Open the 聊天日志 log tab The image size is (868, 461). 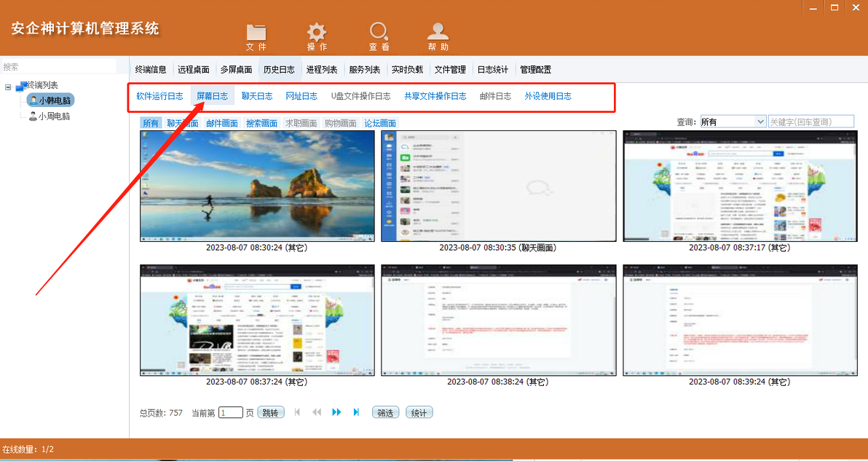[257, 95]
